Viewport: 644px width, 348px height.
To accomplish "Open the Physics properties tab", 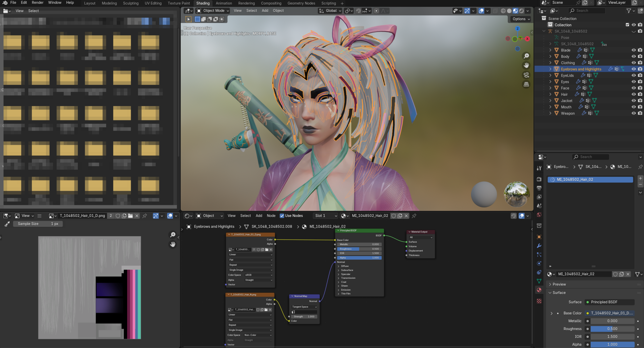I will [x=539, y=264].
